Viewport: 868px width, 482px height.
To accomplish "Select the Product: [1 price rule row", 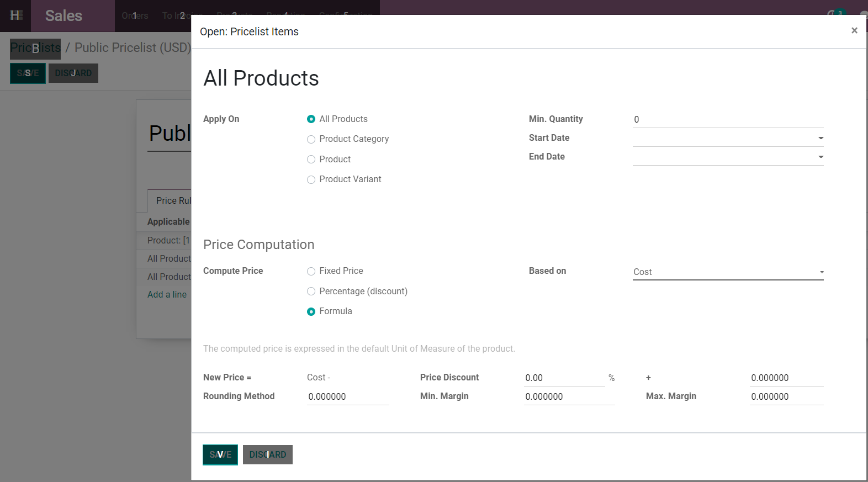I will (x=164, y=241).
